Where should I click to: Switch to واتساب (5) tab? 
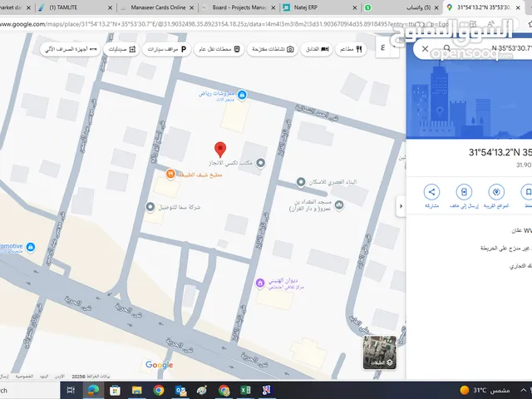[402, 7]
